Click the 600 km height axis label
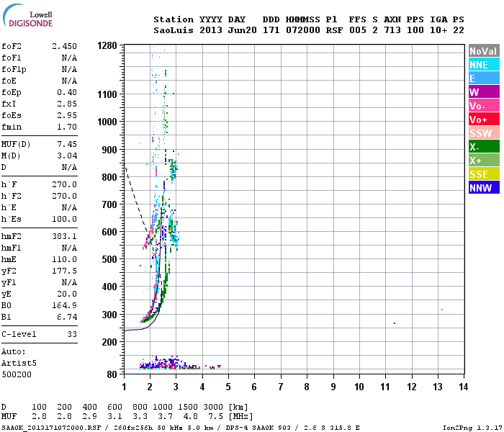The width and height of the screenshot is (504, 432). click(109, 232)
